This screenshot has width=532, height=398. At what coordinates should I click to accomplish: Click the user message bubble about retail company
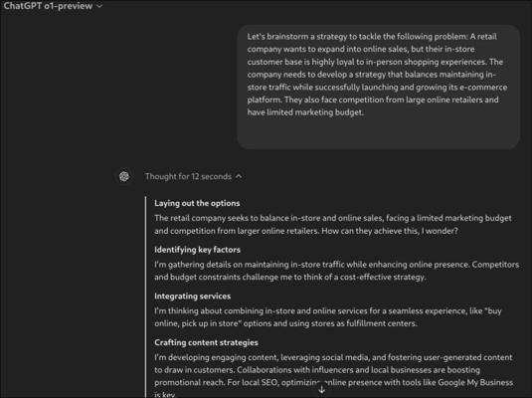click(x=378, y=87)
